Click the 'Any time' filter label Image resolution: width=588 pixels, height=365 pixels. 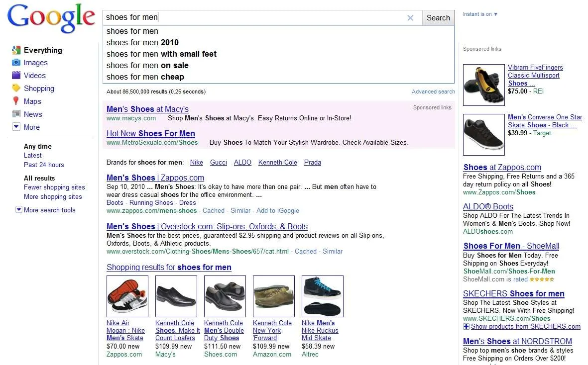point(37,146)
